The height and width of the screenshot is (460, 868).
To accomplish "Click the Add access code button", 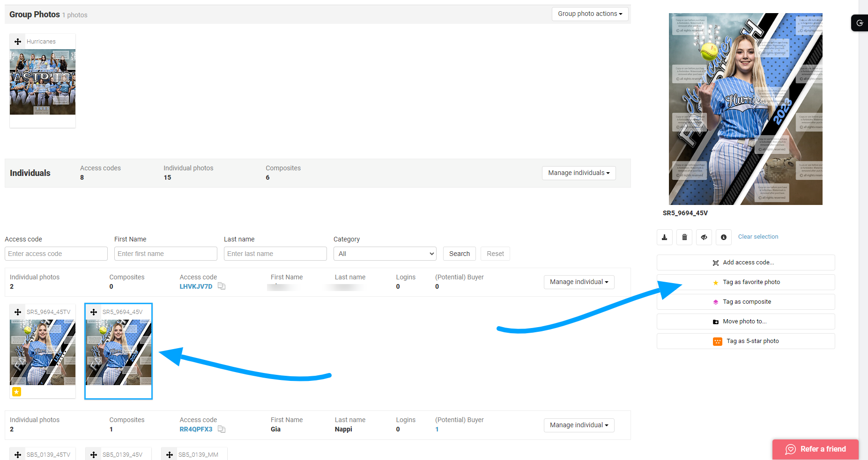I will [x=746, y=263].
